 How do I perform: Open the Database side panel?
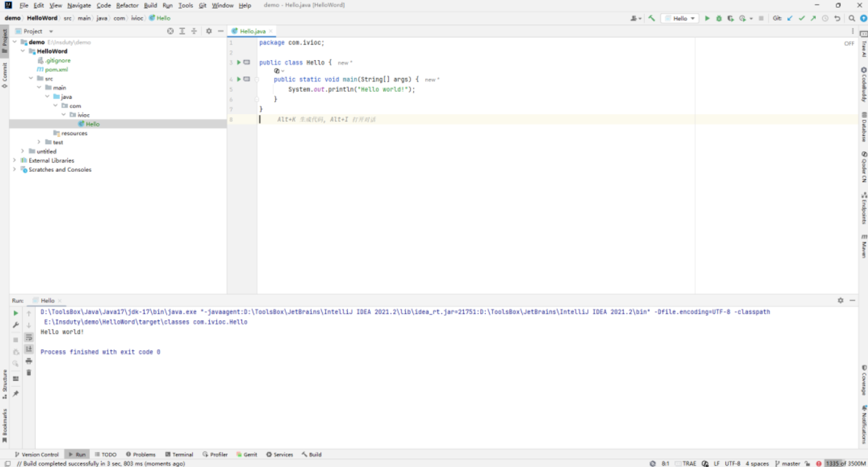pos(863,127)
